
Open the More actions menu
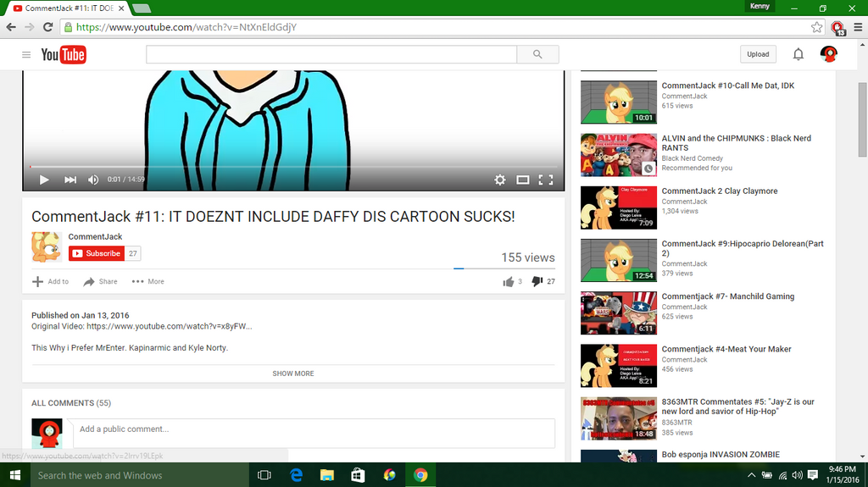pos(147,282)
